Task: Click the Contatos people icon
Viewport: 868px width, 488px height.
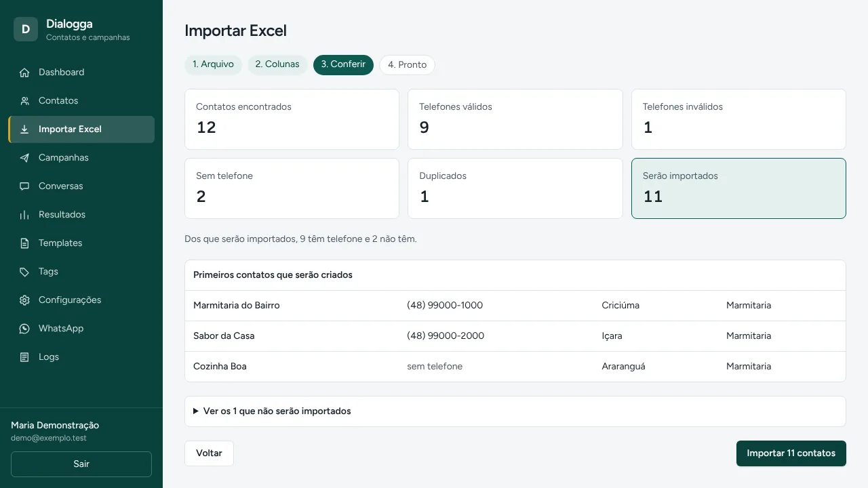Action: tap(24, 101)
